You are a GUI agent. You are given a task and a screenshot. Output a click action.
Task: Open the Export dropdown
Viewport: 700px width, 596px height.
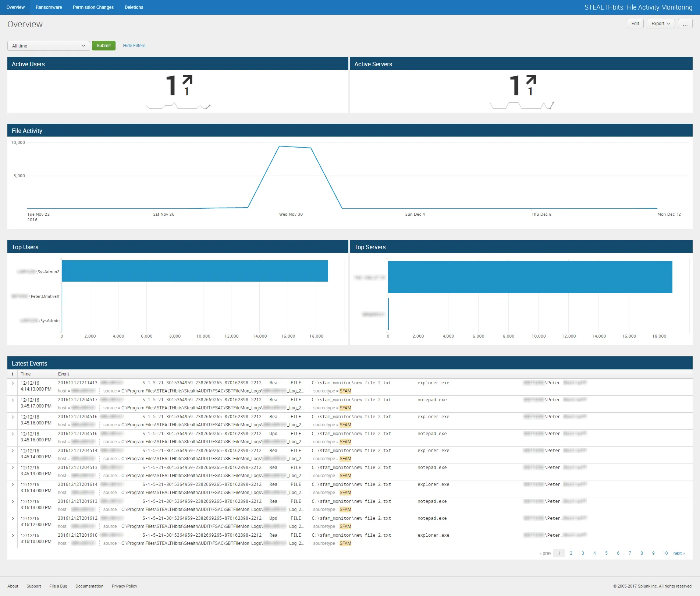(661, 24)
